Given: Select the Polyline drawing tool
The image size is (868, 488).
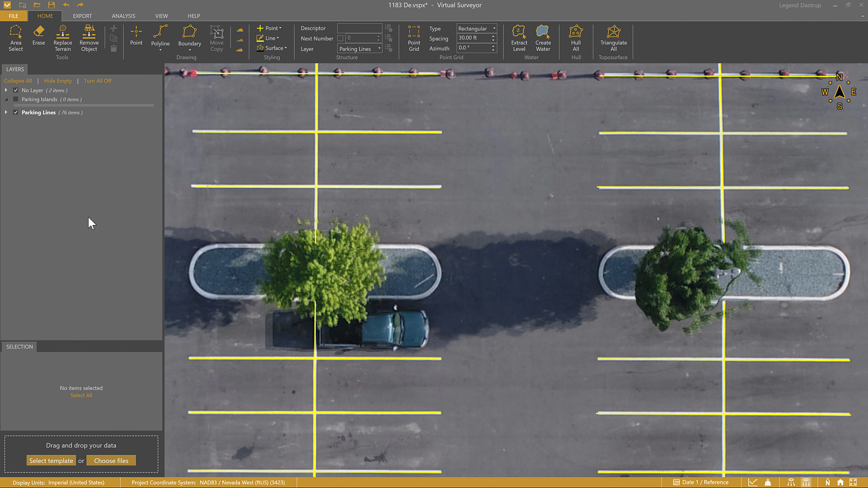Looking at the screenshot, I should click(160, 36).
